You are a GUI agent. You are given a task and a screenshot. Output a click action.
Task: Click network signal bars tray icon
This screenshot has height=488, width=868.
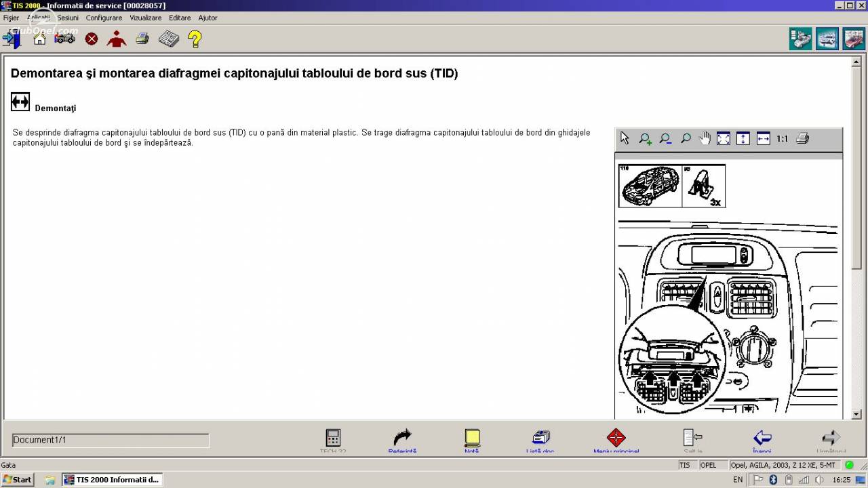click(804, 480)
